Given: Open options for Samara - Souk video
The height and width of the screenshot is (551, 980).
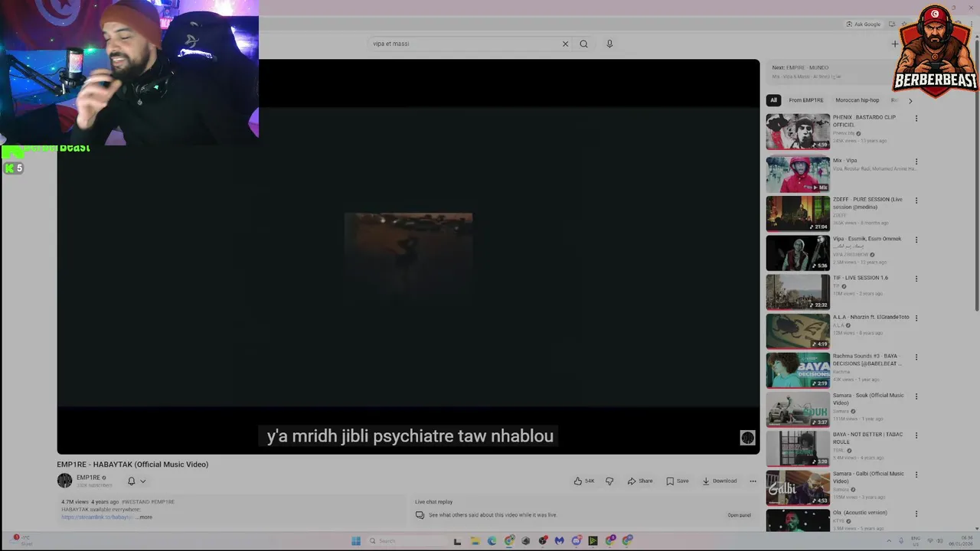Looking at the screenshot, I should click(x=916, y=396).
